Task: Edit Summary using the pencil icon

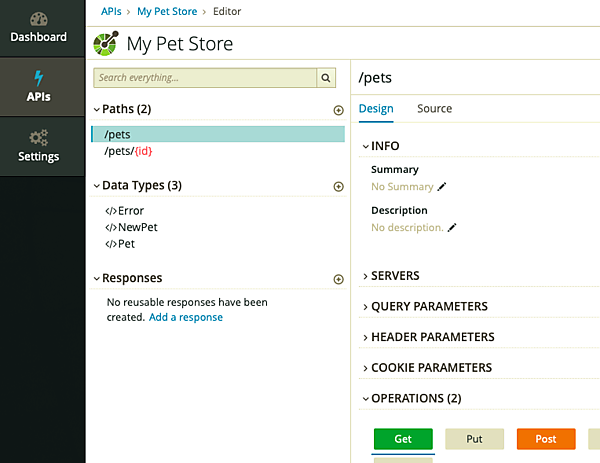Action: pyautogui.click(x=442, y=187)
